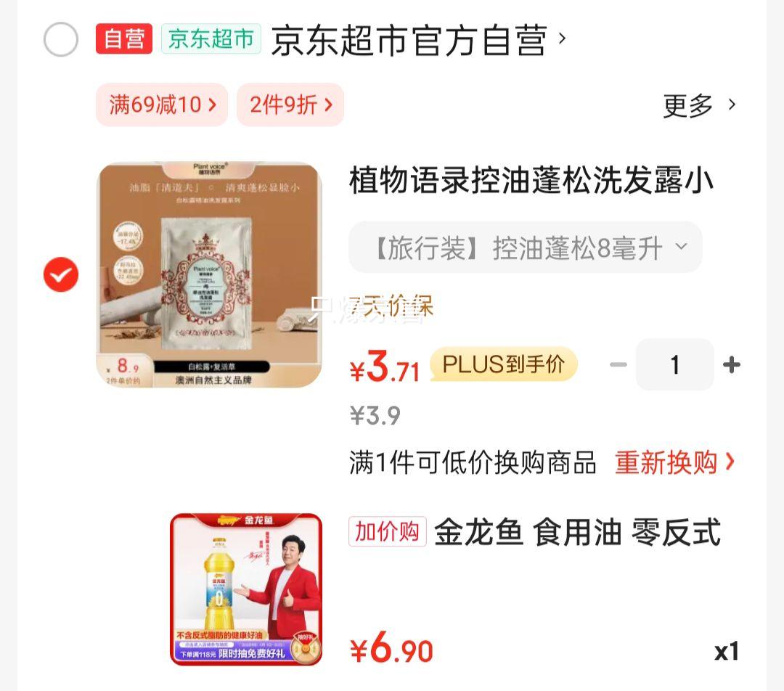Select the store-level round checkbox
The height and width of the screenshot is (691, 784).
pos(61,39)
